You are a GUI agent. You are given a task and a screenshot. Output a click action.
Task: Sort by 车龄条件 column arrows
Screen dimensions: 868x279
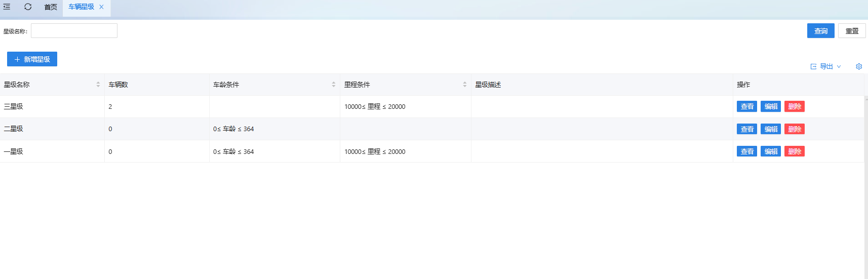point(333,85)
